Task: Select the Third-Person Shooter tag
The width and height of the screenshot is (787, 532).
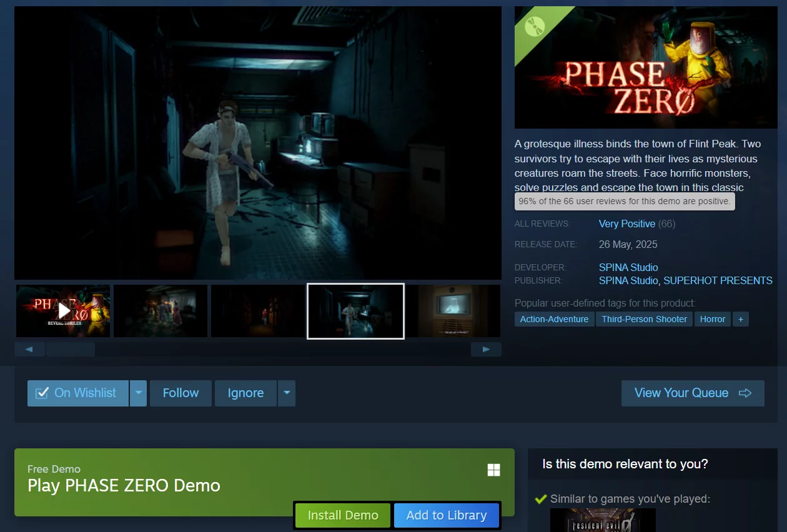Action: [644, 319]
